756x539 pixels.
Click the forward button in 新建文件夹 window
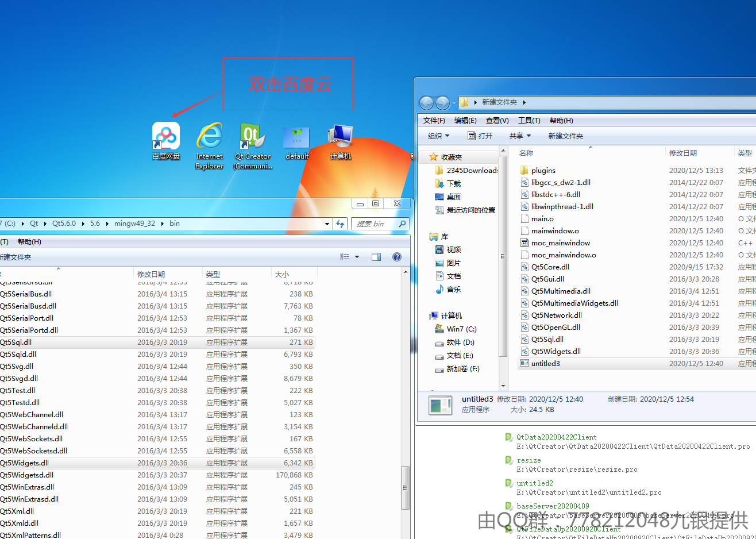click(x=442, y=103)
